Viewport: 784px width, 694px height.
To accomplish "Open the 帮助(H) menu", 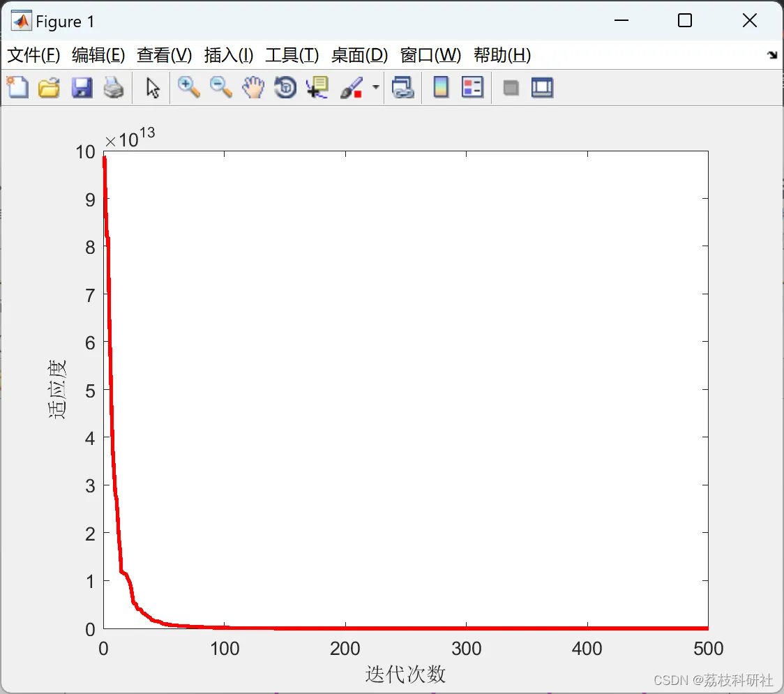I will 502,55.
